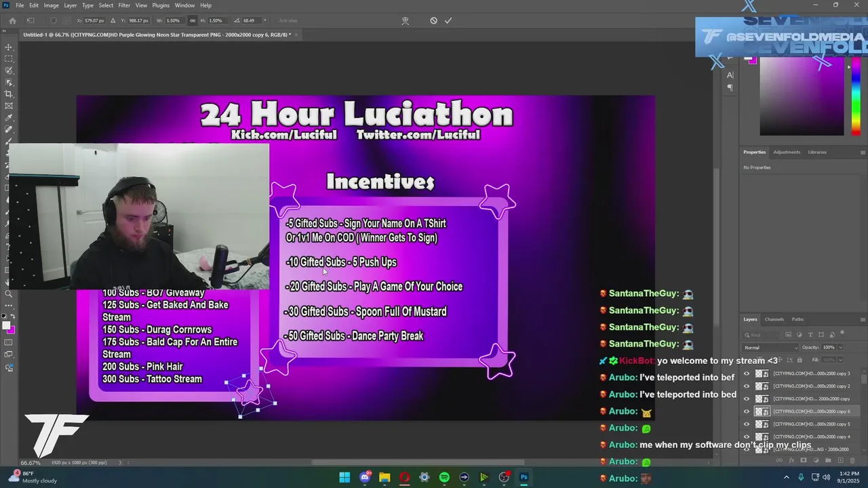Create a new layer icon
868x488 pixels.
(x=840, y=460)
